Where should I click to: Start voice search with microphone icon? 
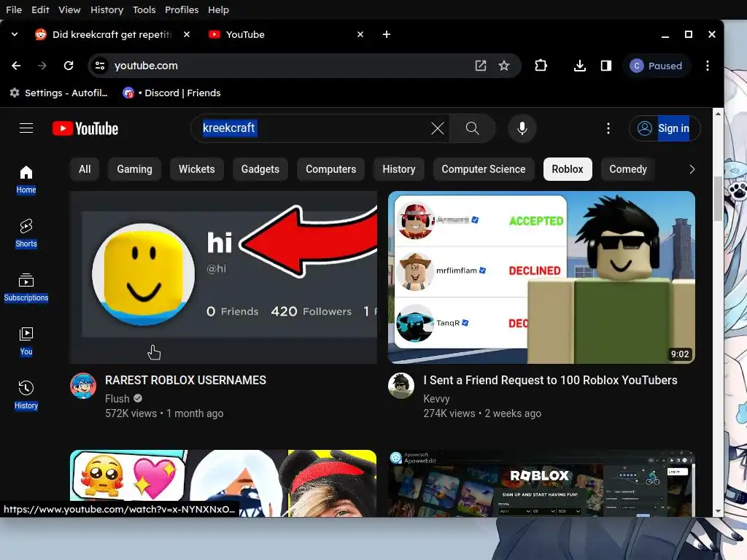click(522, 128)
